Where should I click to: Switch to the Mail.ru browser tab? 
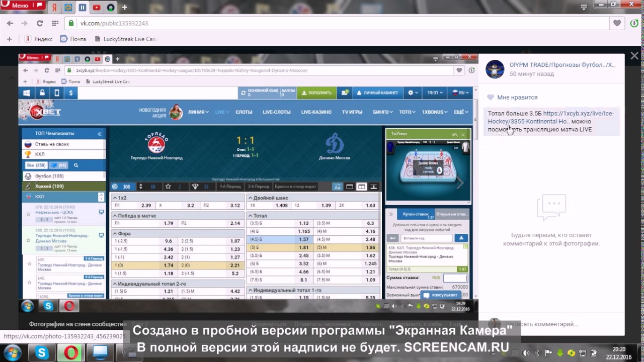(x=68, y=8)
